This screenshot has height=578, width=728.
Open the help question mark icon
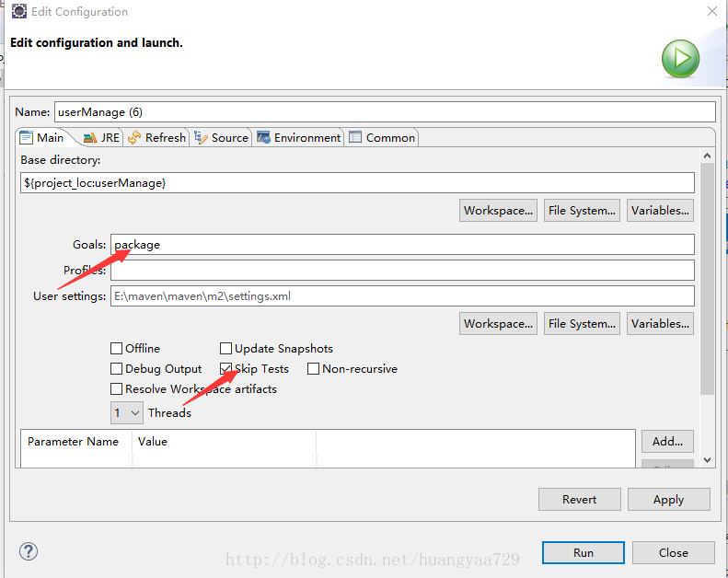(x=29, y=551)
